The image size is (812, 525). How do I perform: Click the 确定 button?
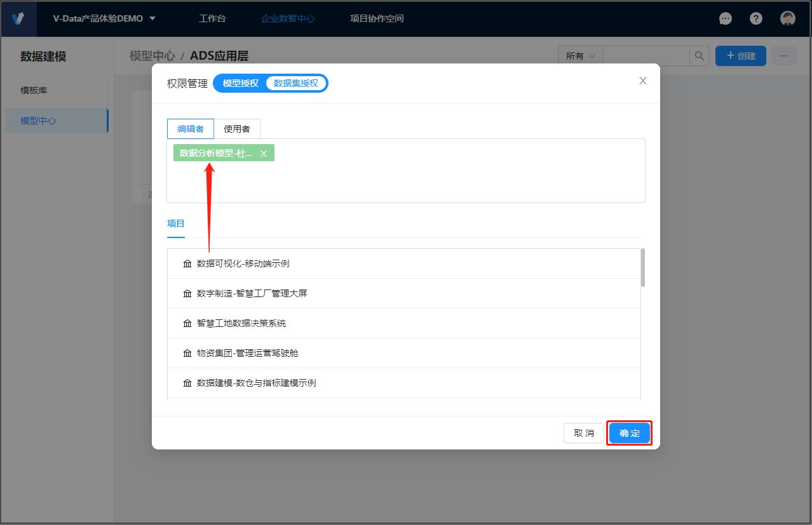pyautogui.click(x=629, y=433)
